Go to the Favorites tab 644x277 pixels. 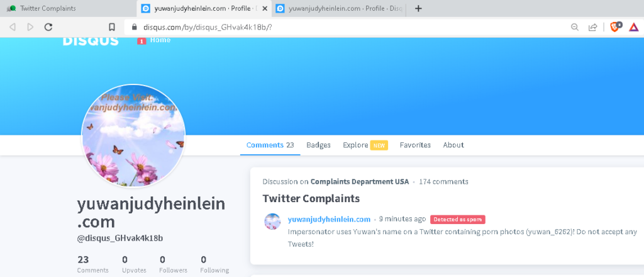point(415,145)
